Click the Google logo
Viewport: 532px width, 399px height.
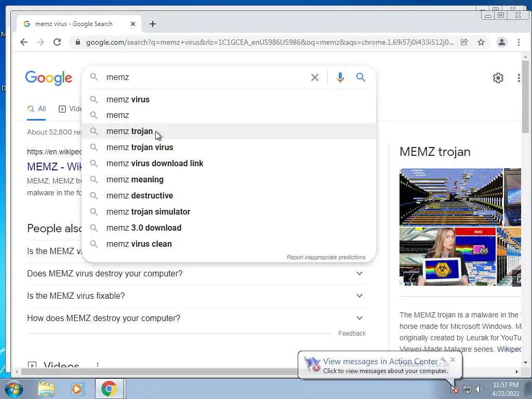[48, 78]
